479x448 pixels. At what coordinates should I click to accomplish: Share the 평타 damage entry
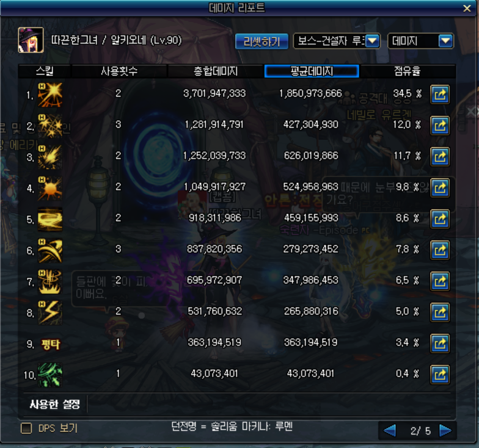point(440,343)
